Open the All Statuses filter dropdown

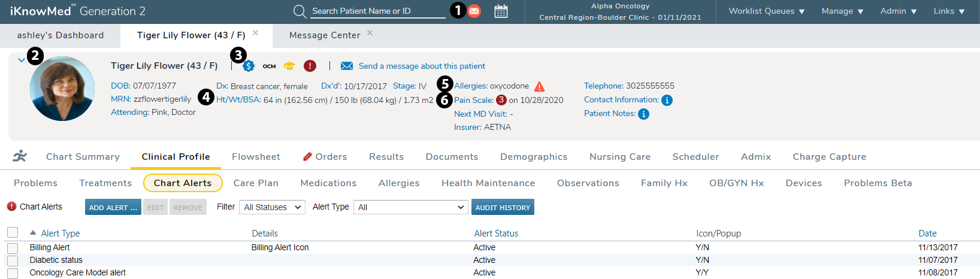(x=273, y=207)
